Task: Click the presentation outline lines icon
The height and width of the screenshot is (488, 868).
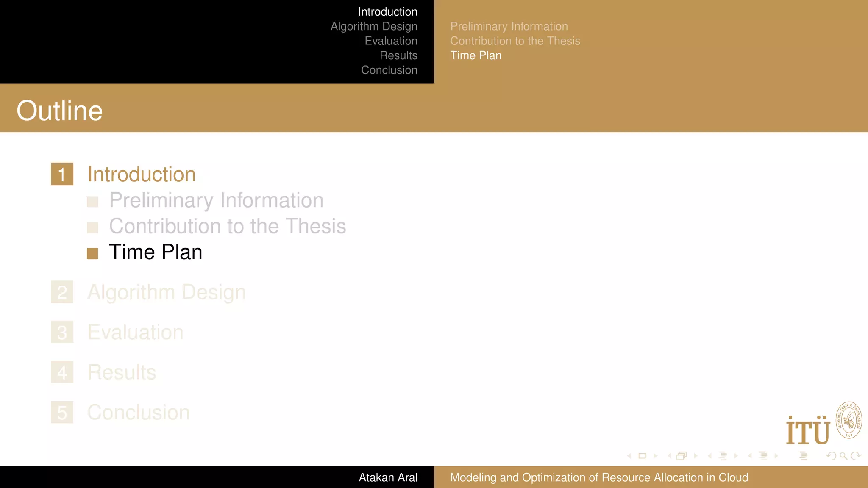Action: [x=803, y=456]
